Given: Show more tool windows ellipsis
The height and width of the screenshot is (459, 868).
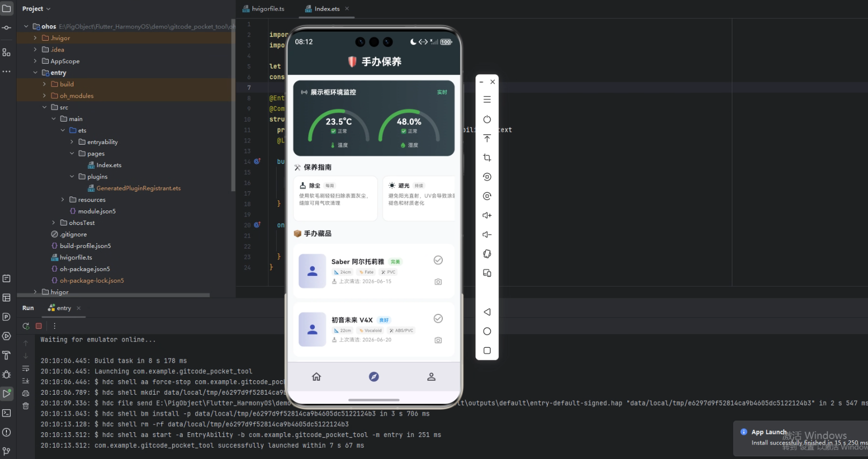Looking at the screenshot, I should tap(6, 71).
